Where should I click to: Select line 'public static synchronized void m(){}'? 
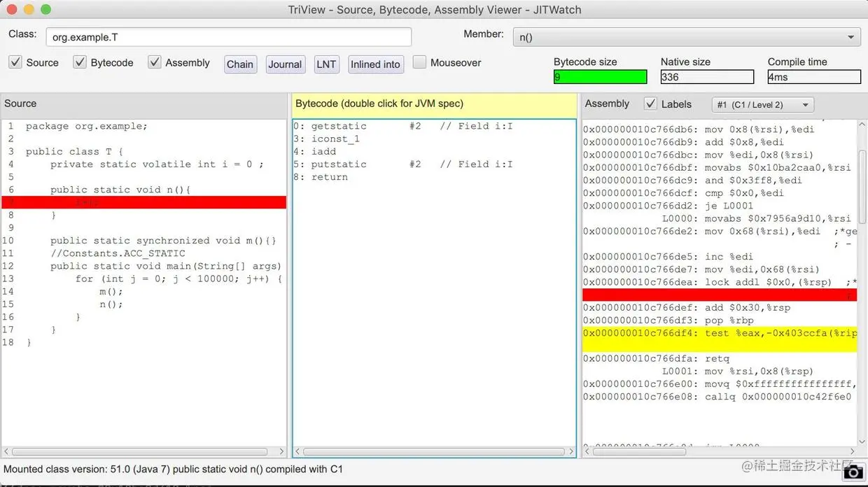click(163, 241)
